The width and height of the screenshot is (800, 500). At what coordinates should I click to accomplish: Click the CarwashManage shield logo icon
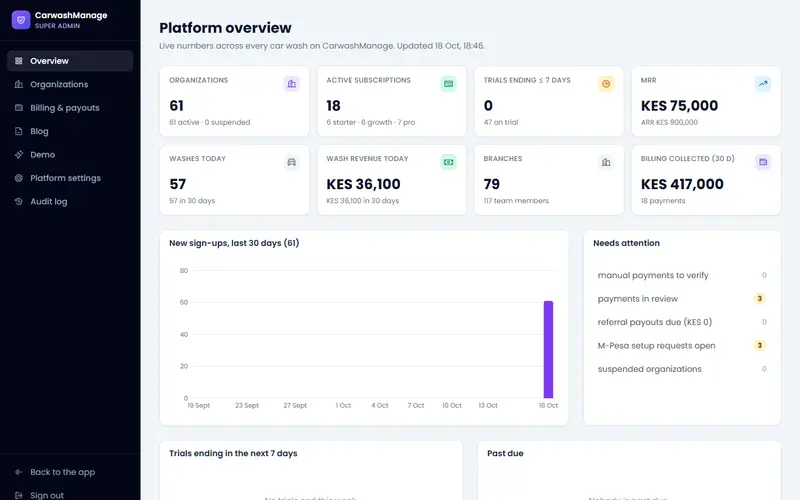pyautogui.click(x=21, y=20)
